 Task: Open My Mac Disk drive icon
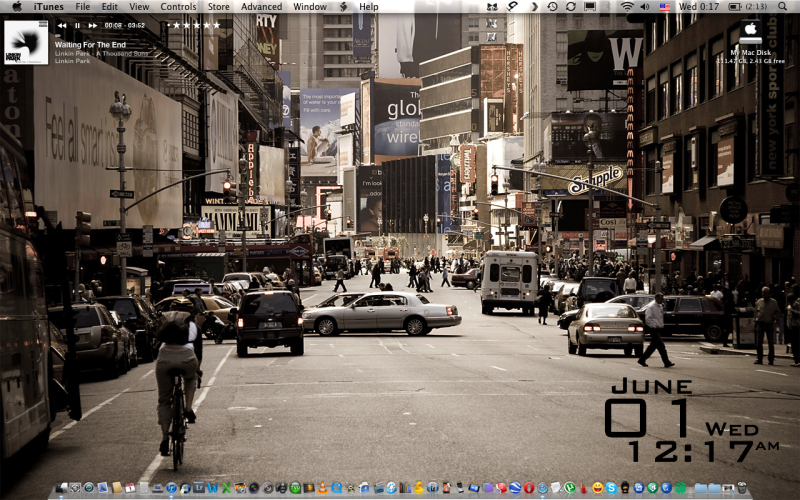tap(751, 32)
